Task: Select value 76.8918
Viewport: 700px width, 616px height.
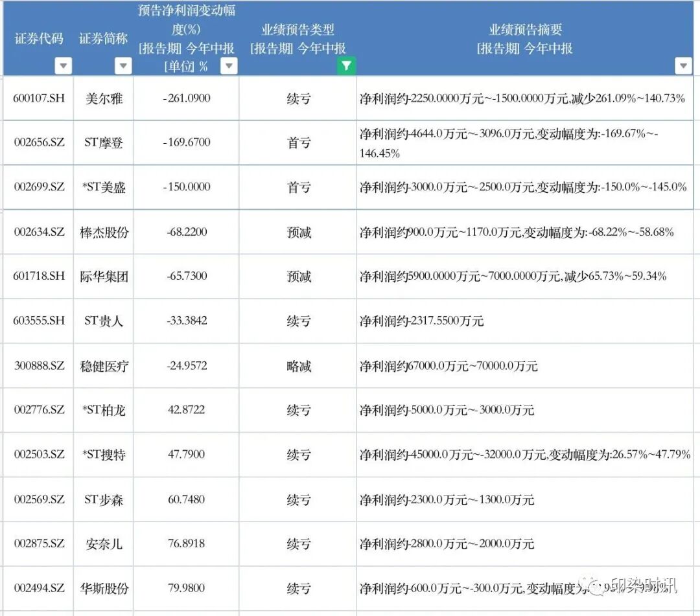Action: point(186,543)
